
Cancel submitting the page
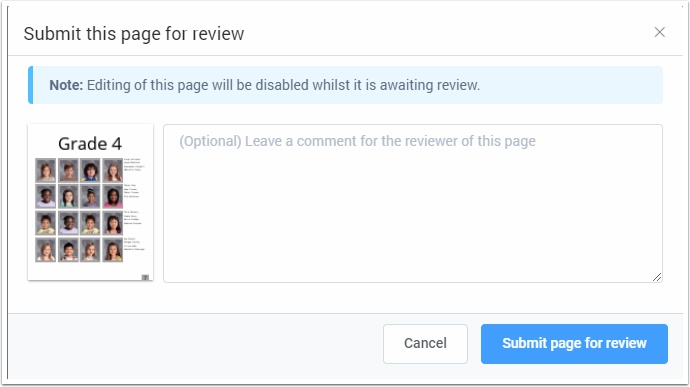425,344
